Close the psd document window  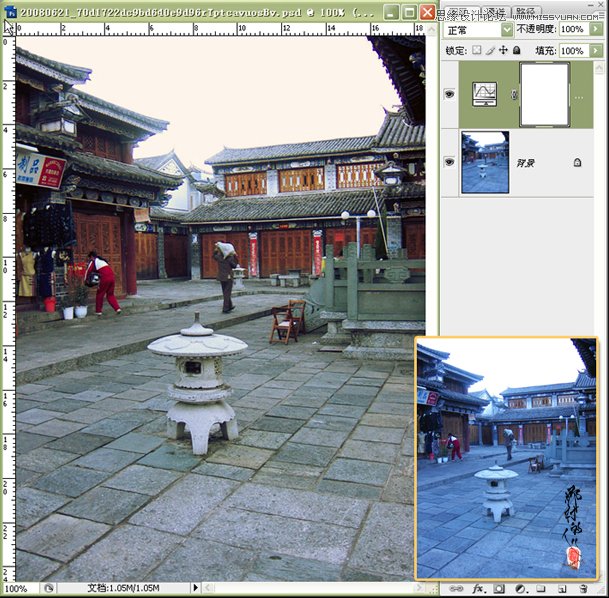(427, 12)
